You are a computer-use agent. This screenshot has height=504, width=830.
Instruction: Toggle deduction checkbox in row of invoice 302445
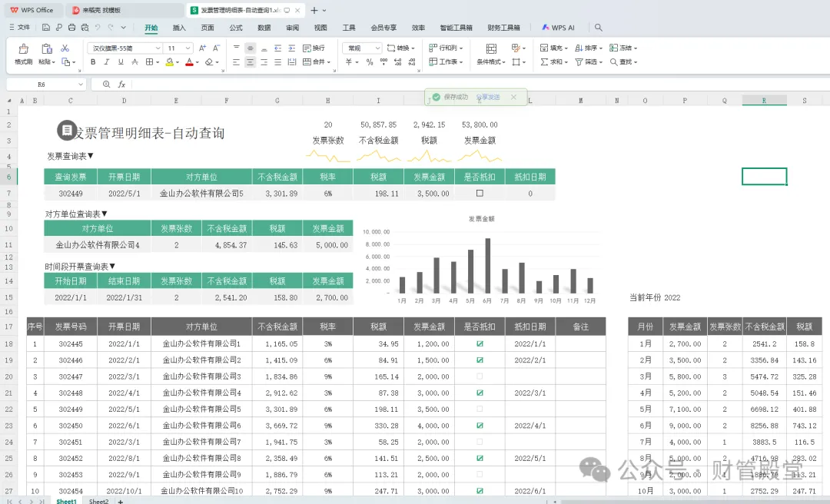pyautogui.click(x=480, y=343)
